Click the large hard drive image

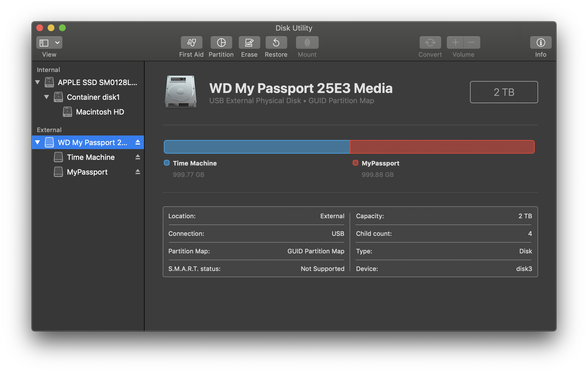(x=181, y=92)
